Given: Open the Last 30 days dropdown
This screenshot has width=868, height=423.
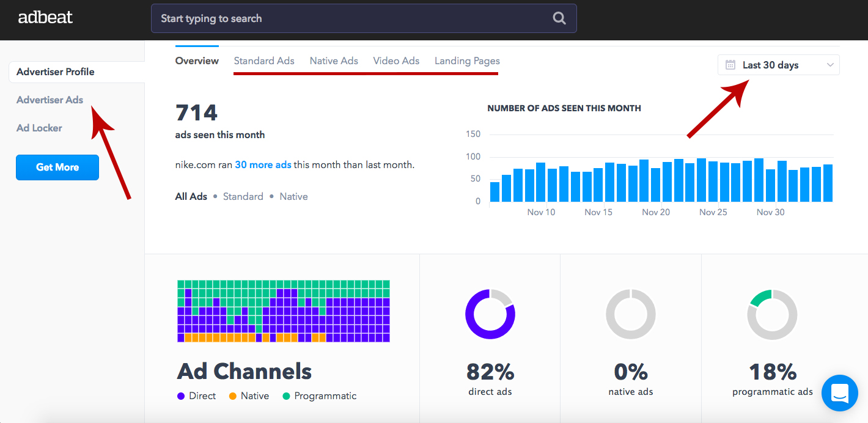Looking at the screenshot, I should [770, 65].
